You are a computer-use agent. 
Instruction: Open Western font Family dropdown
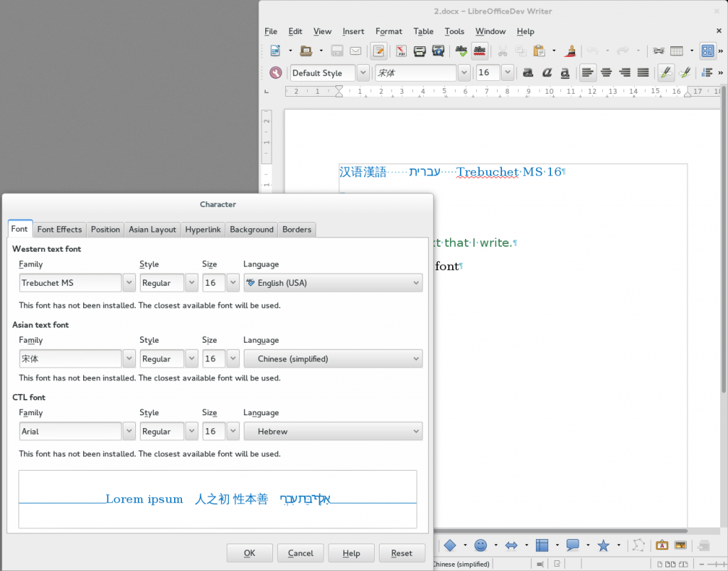click(129, 283)
